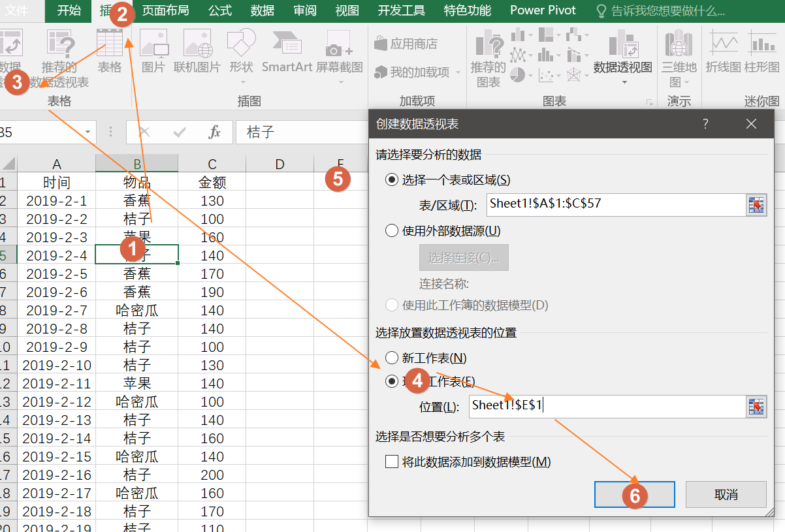Image resolution: width=785 pixels, height=532 pixels.
Task: Click the 选择连接 button
Action: 464,257
